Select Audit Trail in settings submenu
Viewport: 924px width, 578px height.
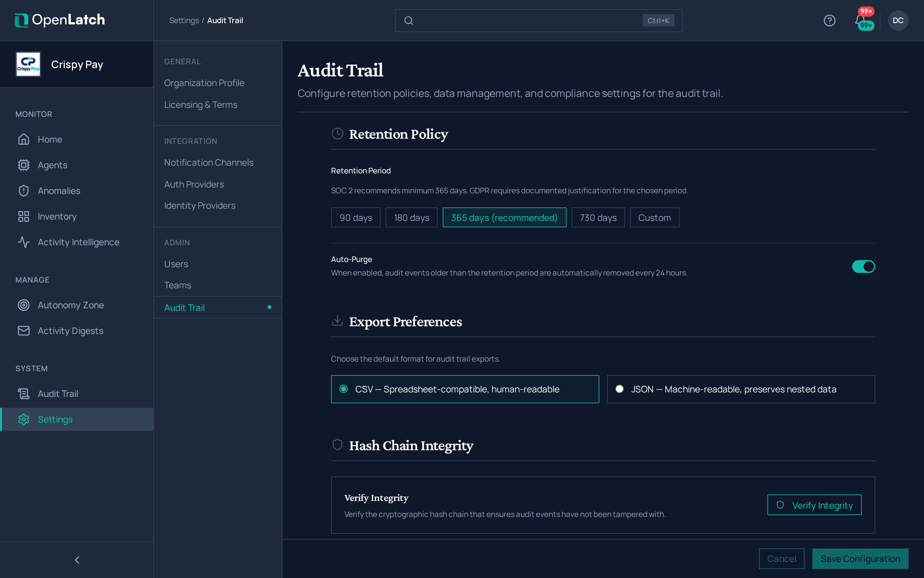218,307
